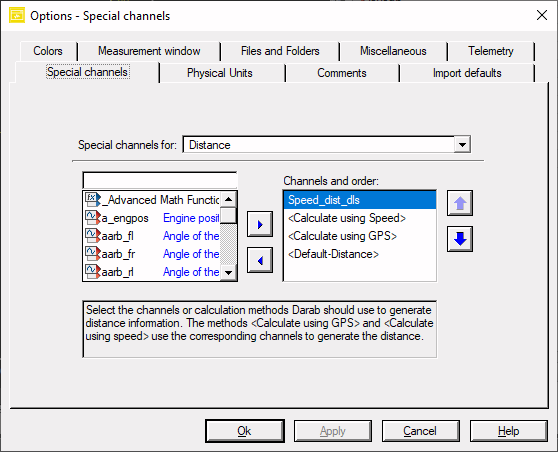558x452 pixels.
Task: Move selected channel down with arrow button
Action: coord(460,239)
